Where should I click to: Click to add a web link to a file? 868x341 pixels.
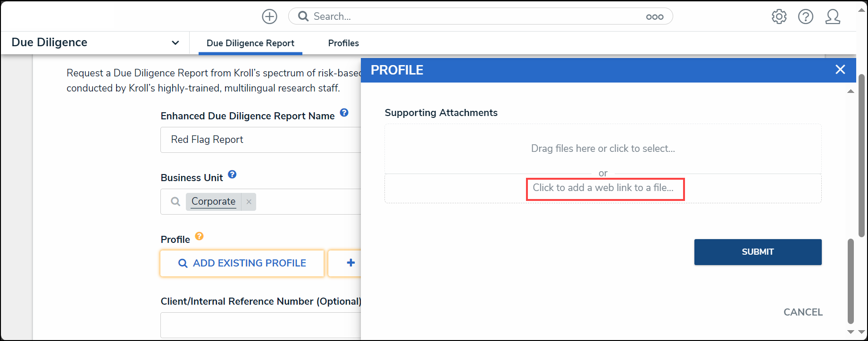point(603,188)
